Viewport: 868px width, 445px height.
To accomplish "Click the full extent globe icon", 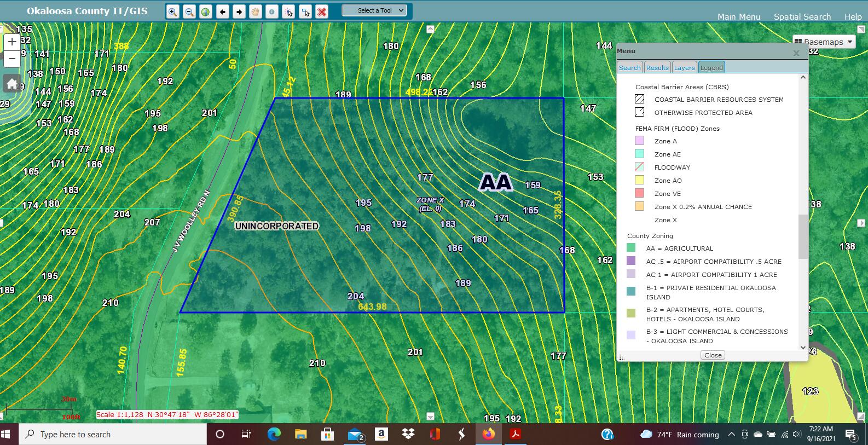I will tap(206, 11).
